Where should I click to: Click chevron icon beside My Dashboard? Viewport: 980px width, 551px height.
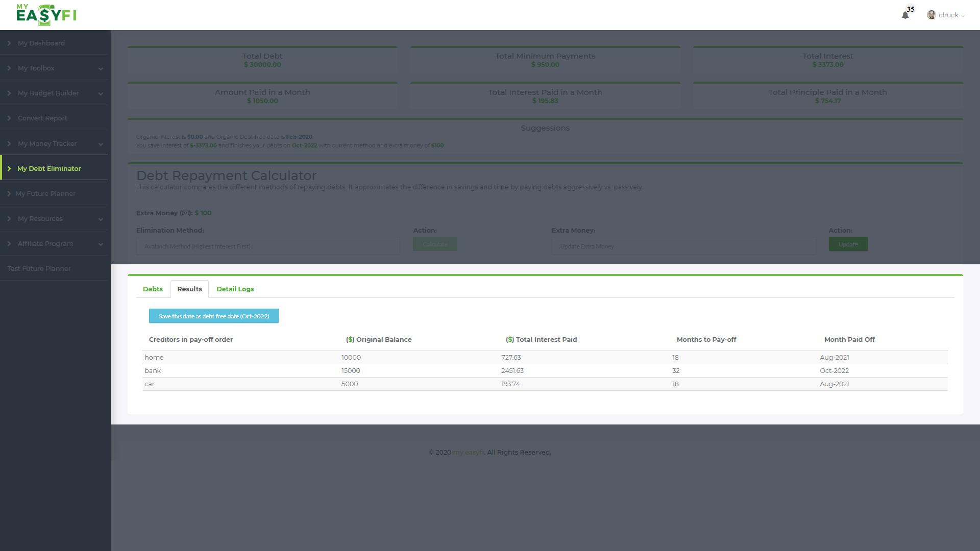pos(9,43)
